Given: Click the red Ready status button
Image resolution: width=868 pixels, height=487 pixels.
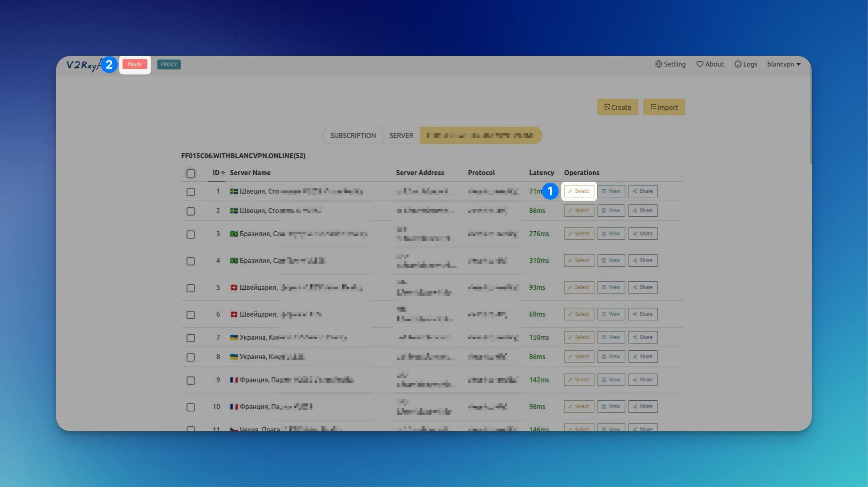Looking at the screenshot, I should 134,64.
